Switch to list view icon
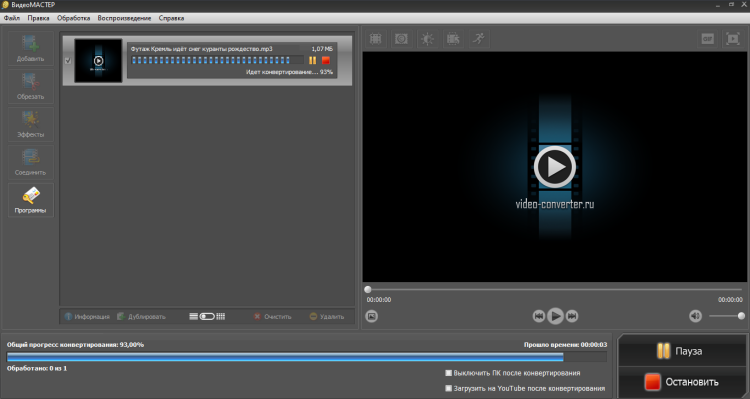This screenshot has width=750, height=399. (x=193, y=317)
